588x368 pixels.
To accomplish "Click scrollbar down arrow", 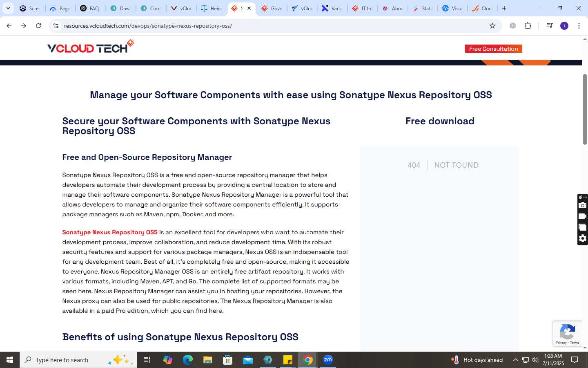I will [585, 348].
